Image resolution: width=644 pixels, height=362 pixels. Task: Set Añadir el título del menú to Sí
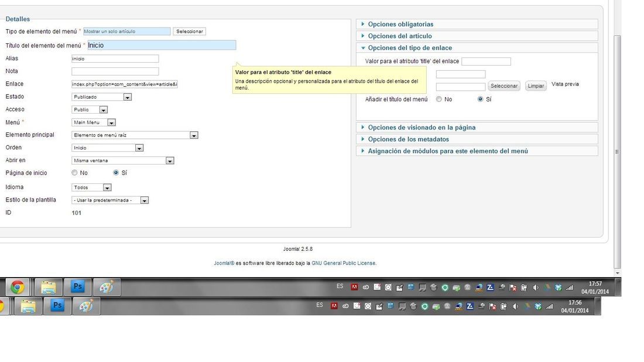tap(480, 99)
